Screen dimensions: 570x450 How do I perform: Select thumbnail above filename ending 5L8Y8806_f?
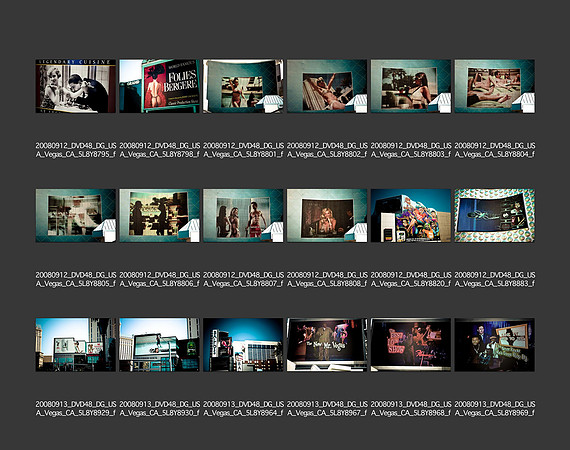click(x=160, y=216)
